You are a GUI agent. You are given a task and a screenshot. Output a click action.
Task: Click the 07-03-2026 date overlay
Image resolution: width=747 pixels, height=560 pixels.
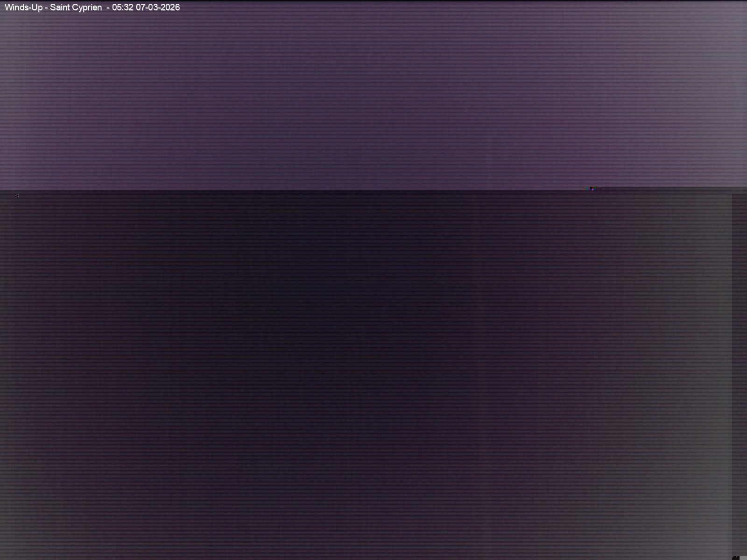pos(157,7)
